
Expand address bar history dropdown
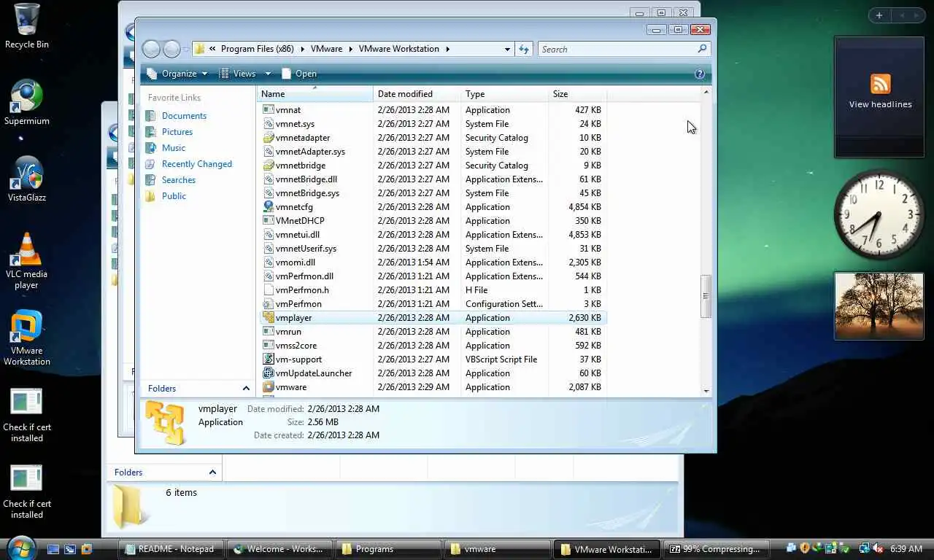507,49
